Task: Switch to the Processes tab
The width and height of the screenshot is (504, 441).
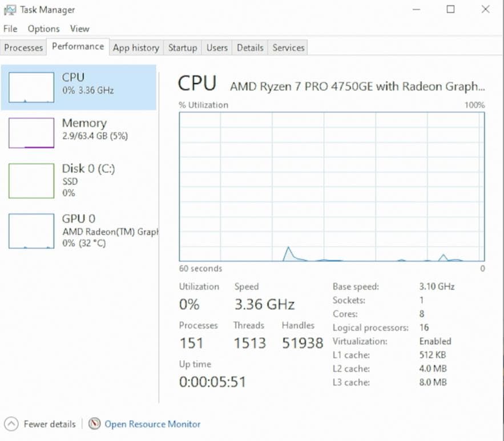Action: coord(23,48)
